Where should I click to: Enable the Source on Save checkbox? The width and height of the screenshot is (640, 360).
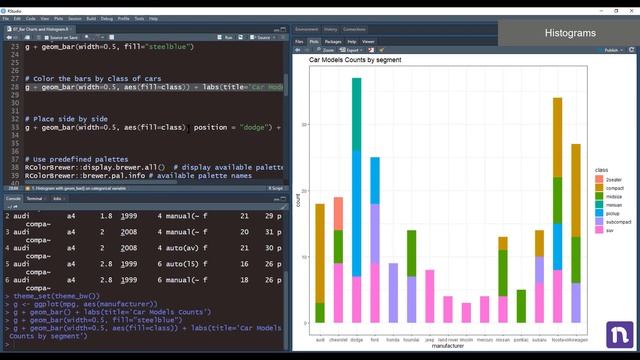(47, 38)
